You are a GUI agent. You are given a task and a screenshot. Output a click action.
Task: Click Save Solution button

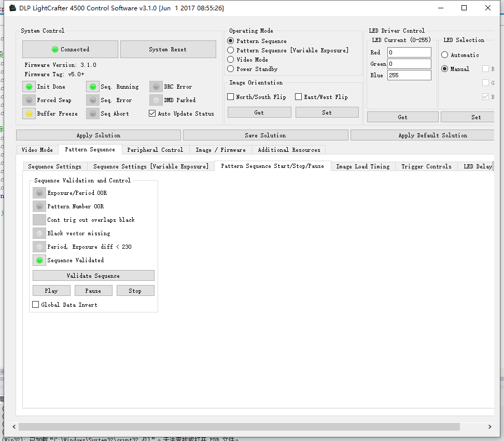point(265,135)
